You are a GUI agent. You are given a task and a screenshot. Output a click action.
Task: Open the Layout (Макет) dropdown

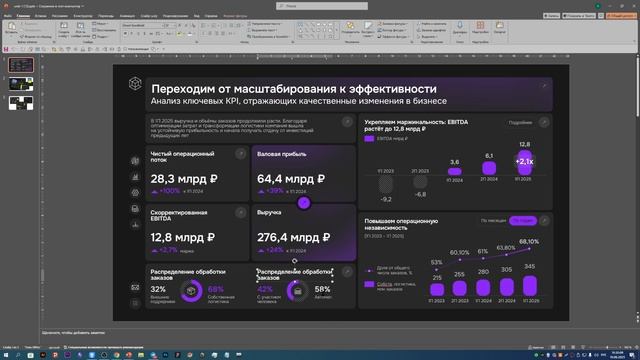(x=100, y=24)
